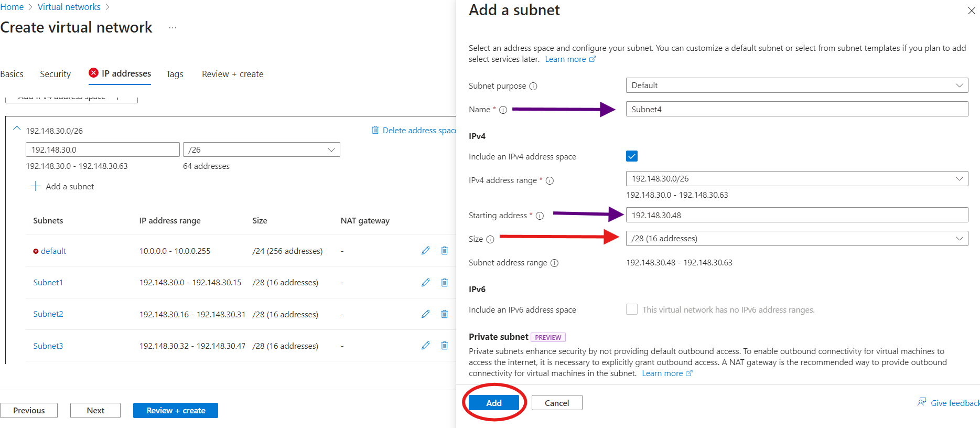The width and height of the screenshot is (980, 428).
Task: Edit Subnet3 with pencil icon
Action: tap(425, 346)
